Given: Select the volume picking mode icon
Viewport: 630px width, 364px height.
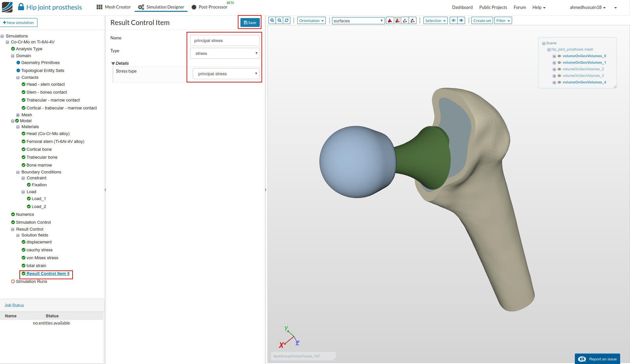Looking at the screenshot, I should [390, 21].
